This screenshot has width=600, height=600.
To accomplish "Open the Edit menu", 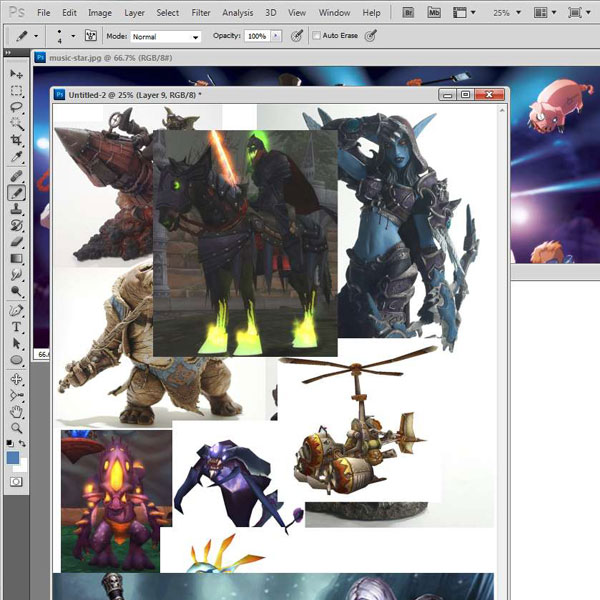I will click(x=69, y=13).
